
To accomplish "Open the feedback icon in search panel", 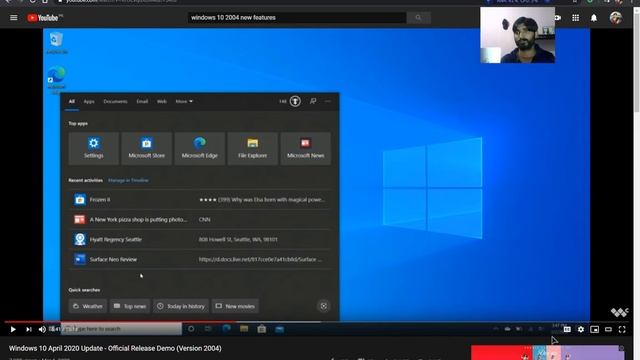I will click(313, 101).
